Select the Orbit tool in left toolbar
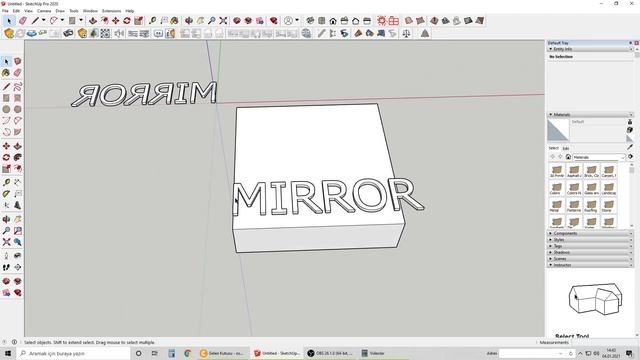 (x=6, y=219)
